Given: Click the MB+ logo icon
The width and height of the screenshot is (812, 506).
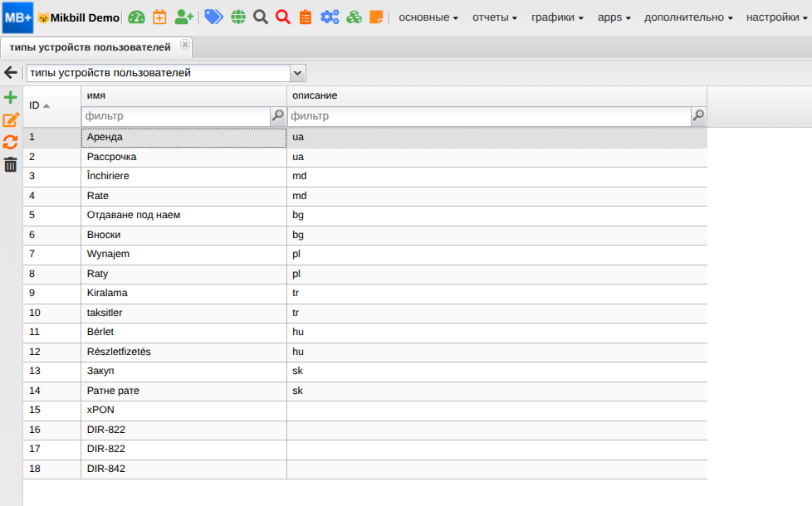Looking at the screenshot, I should click(17, 17).
